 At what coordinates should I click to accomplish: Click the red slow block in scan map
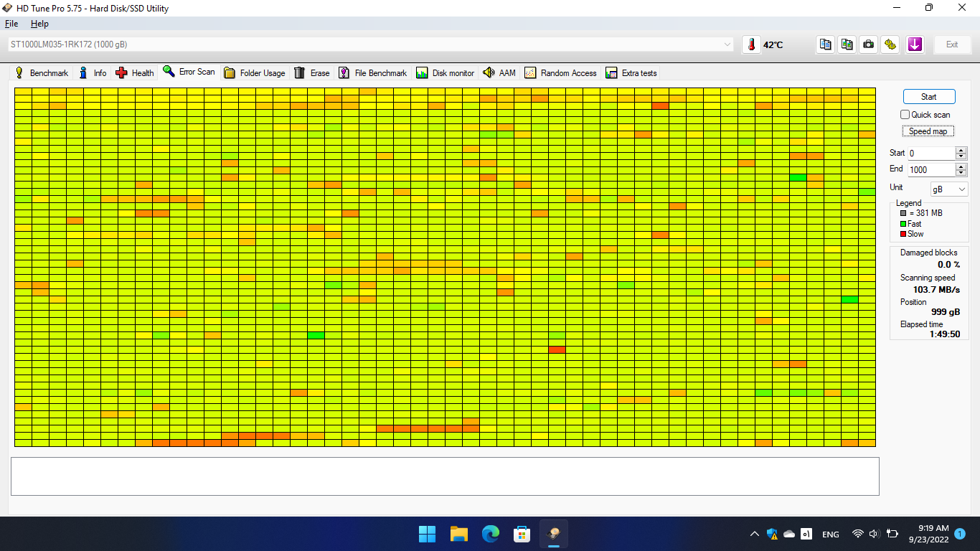[x=557, y=349]
